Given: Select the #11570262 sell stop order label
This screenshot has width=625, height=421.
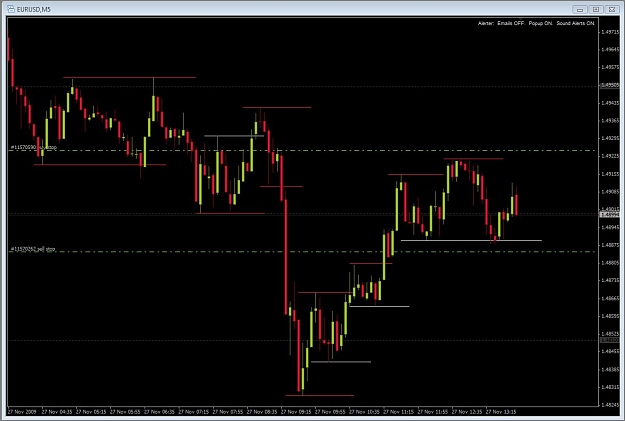Looking at the screenshot, I should pos(33,249).
